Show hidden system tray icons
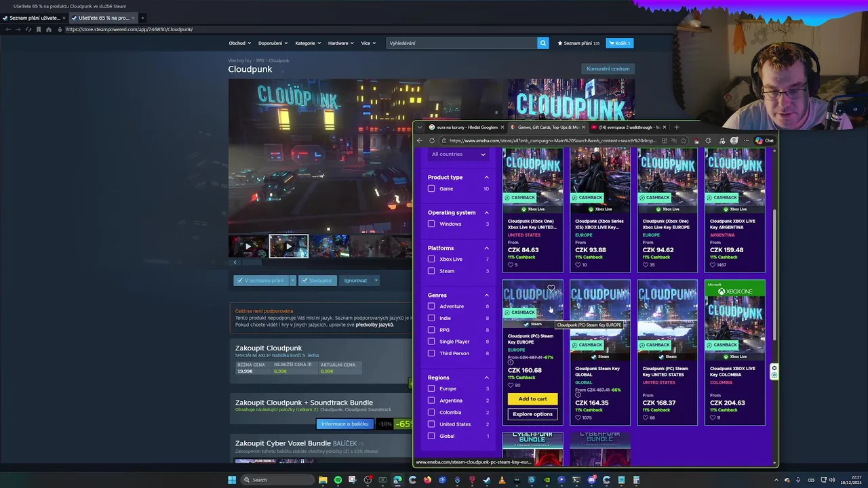 pos(776,480)
